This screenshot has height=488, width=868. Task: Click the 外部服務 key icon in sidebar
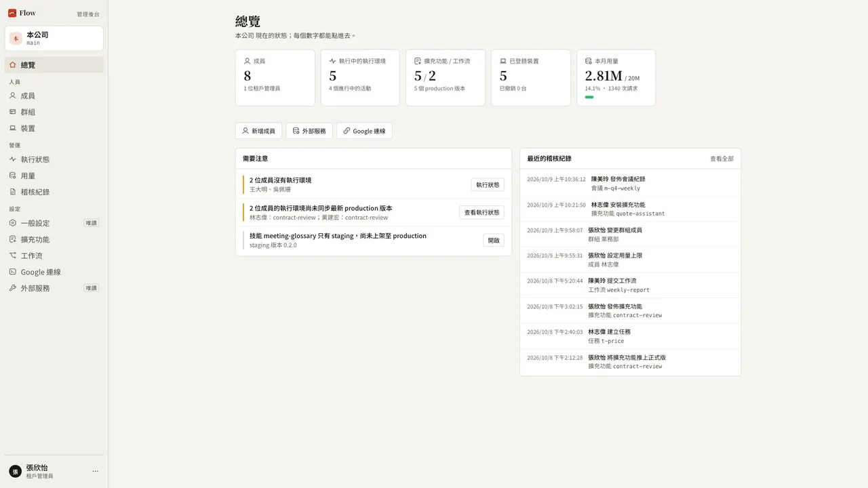point(13,288)
